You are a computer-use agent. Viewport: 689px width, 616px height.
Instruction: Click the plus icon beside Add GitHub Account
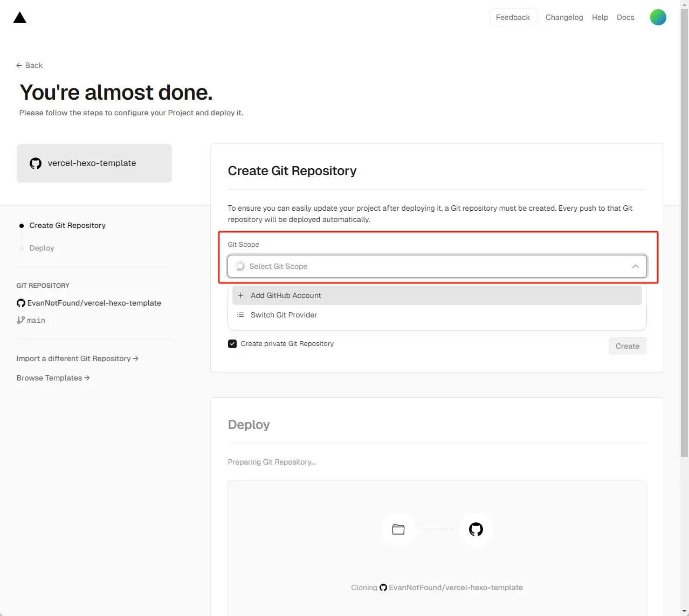pyautogui.click(x=240, y=295)
